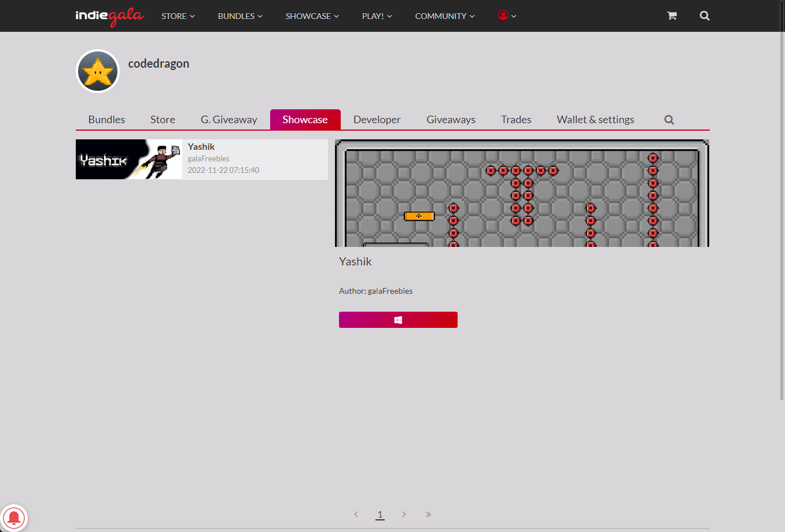
Task: Expand the COMMUNITY dropdown menu
Action: pyautogui.click(x=445, y=16)
